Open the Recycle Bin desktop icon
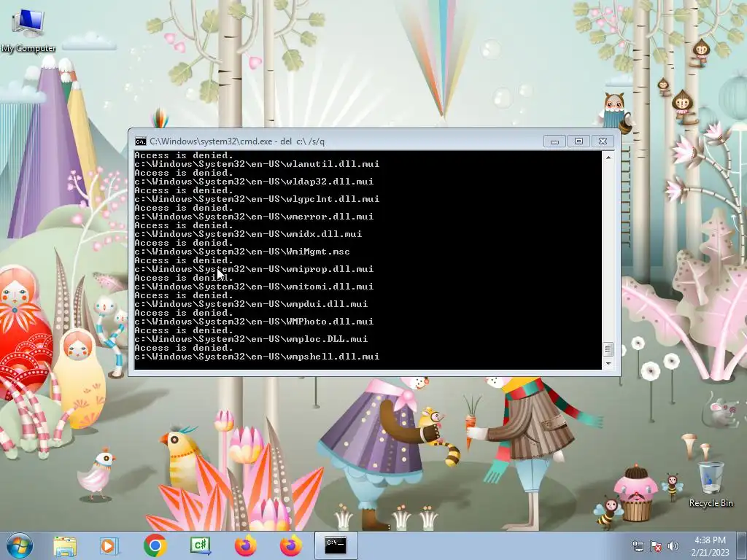The width and height of the screenshot is (747, 560). (x=711, y=484)
